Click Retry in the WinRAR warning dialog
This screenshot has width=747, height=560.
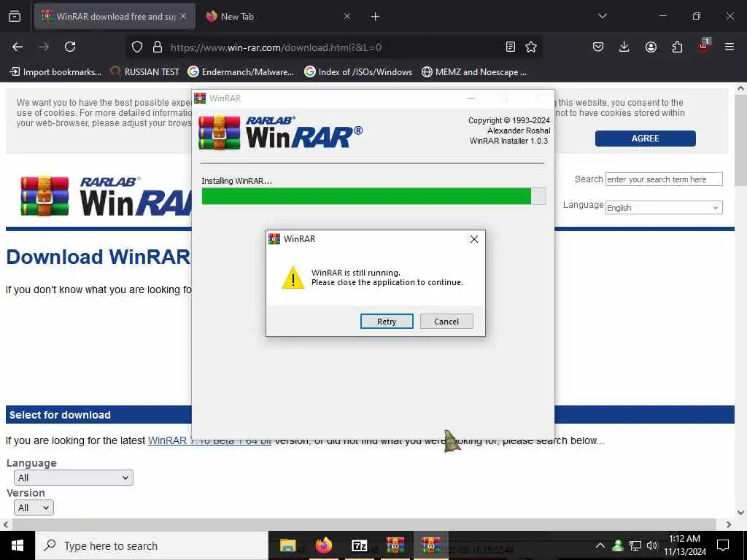(387, 322)
